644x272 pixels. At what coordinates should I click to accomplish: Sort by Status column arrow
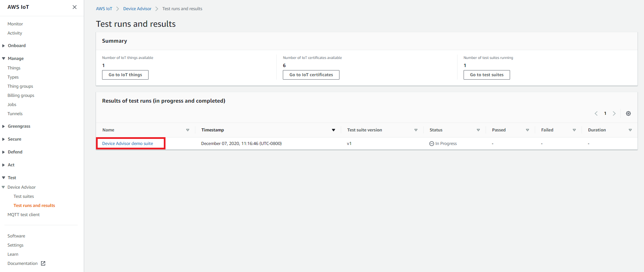click(x=478, y=130)
